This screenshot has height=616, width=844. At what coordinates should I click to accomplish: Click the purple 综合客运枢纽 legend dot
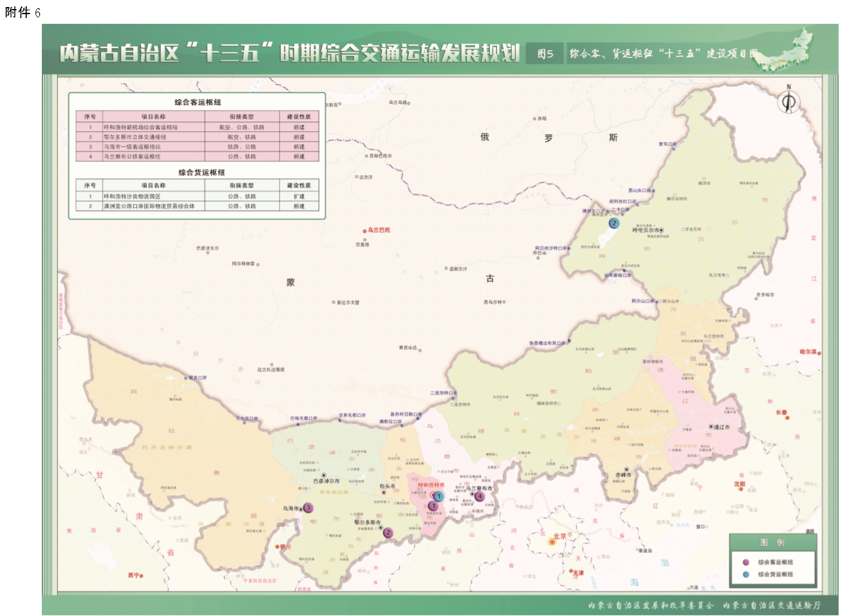[746, 562]
